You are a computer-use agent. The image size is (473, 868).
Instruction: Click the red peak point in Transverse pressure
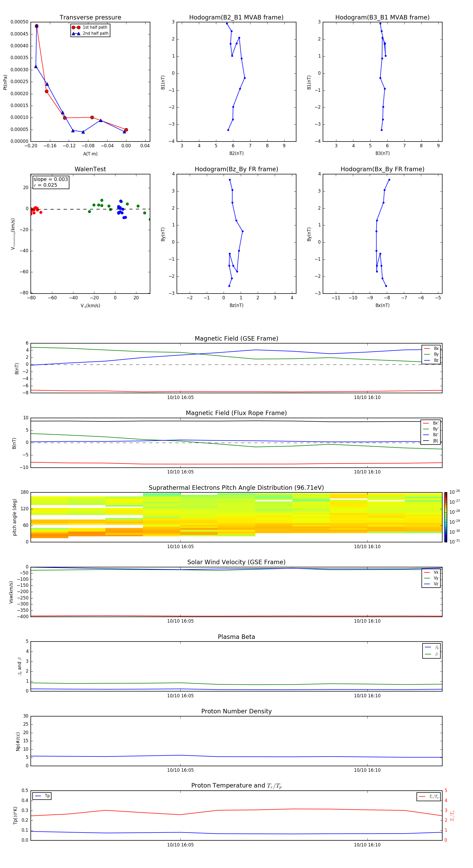(x=37, y=26)
